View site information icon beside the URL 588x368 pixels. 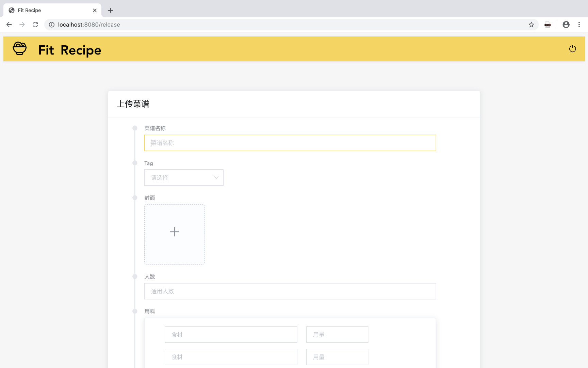coord(52,25)
